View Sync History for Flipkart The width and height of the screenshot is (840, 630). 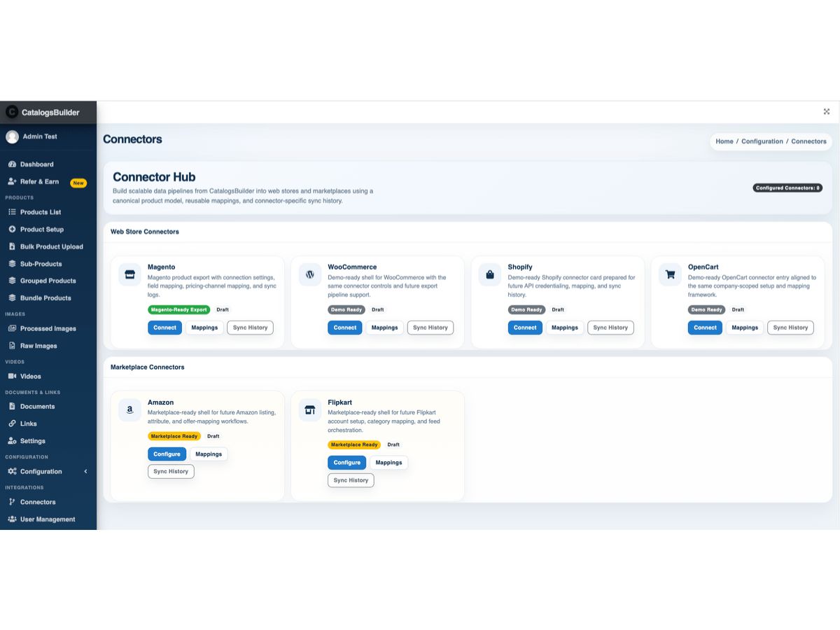point(351,481)
